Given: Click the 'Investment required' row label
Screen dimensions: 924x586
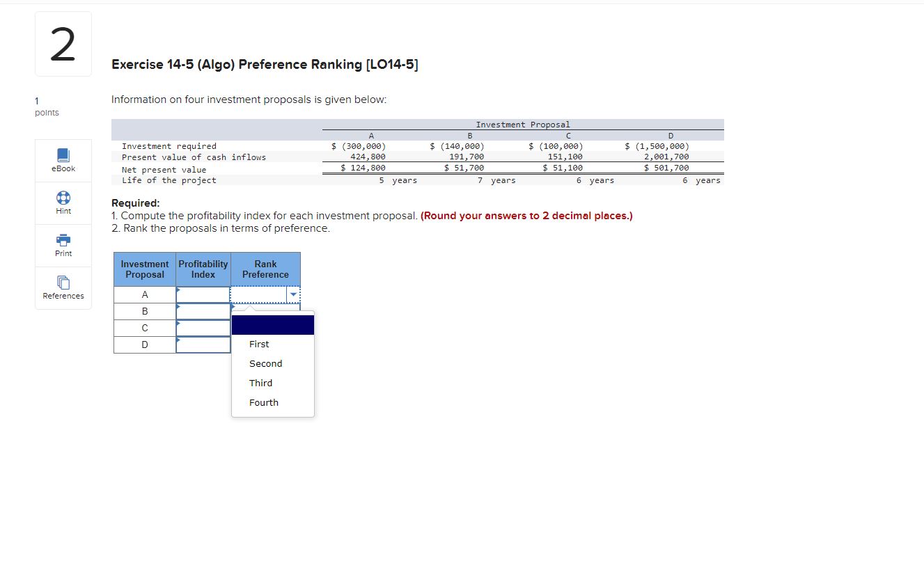Looking at the screenshot, I should pyautogui.click(x=169, y=146).
